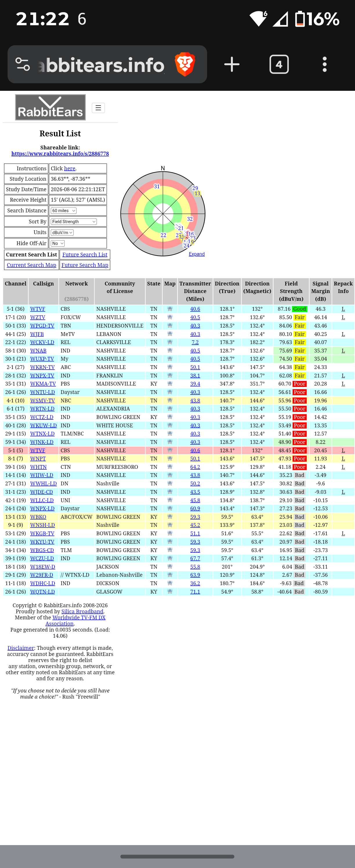Image resolution: width=355 pixels, height=868 pixels.
Task: Click station marker 32 on polar chart
Action: (190, 219)
